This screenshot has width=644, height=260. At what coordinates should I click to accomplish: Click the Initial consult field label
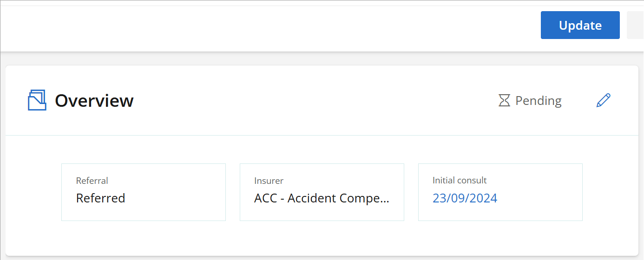pos(460,180)
